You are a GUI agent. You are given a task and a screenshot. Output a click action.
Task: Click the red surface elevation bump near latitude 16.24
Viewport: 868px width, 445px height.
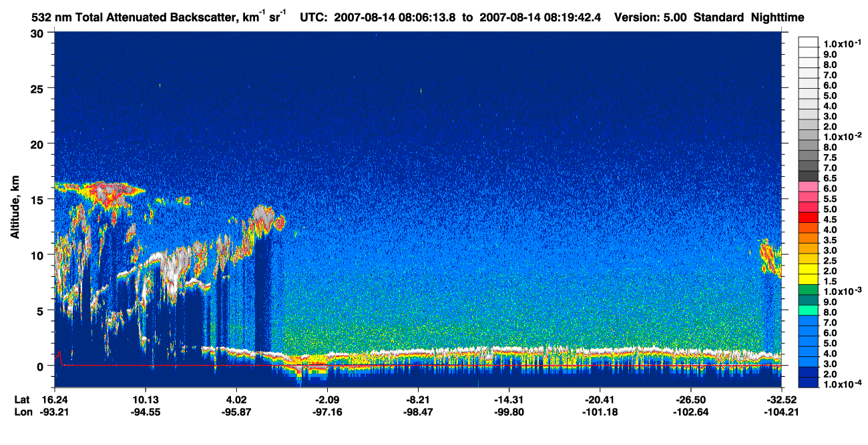point(59,358)
